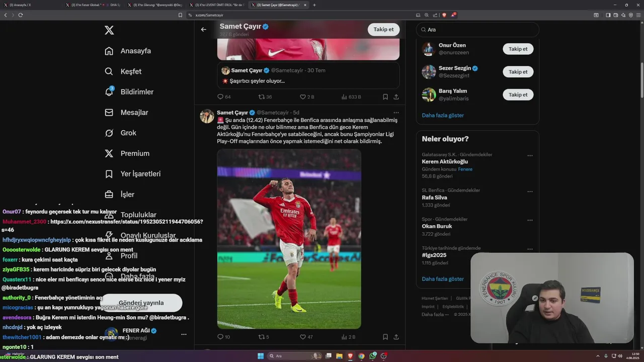
Task: Open a new browser tab
Action: pyautogui.click(x=314, y=5)
